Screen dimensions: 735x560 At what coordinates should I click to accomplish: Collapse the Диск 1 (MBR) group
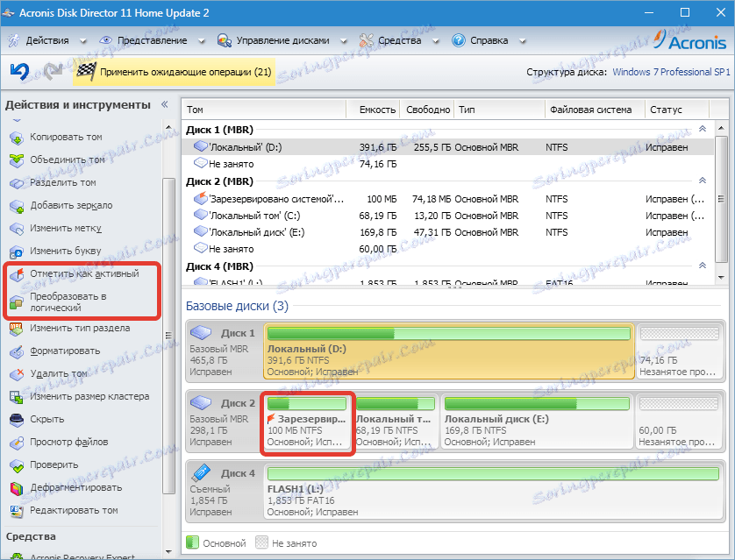tap(703, 129)
